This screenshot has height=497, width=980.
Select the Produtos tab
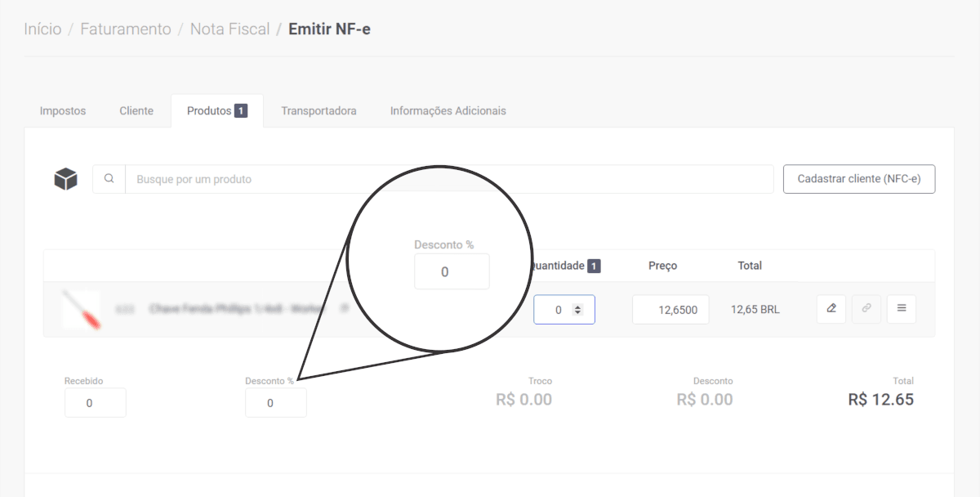(217, 111)
